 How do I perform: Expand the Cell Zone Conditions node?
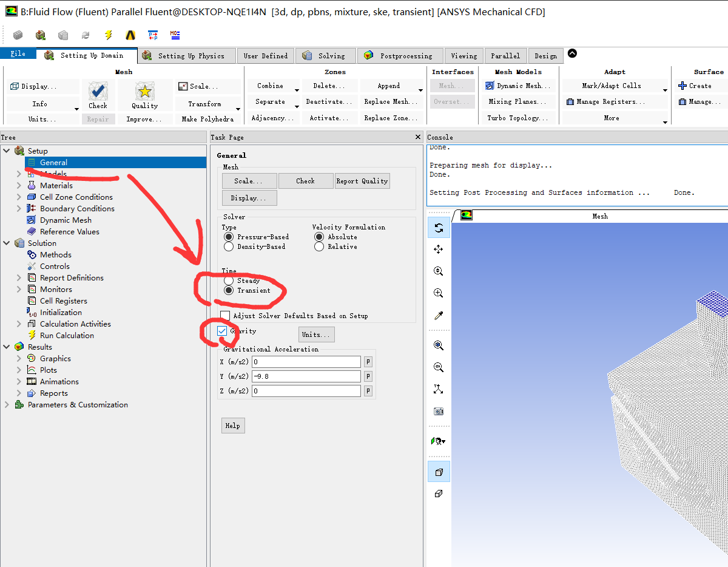click(x=19, y=197)
